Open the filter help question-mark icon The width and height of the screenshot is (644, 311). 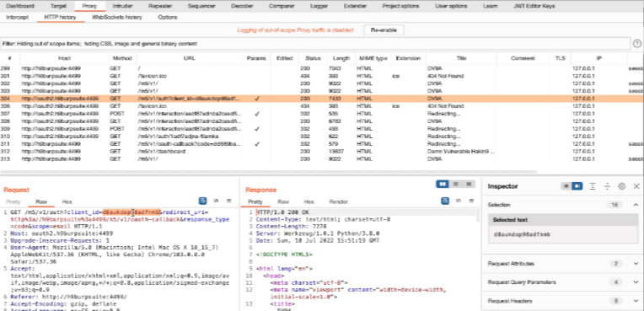pyautogui.click(x=637, y=44)
